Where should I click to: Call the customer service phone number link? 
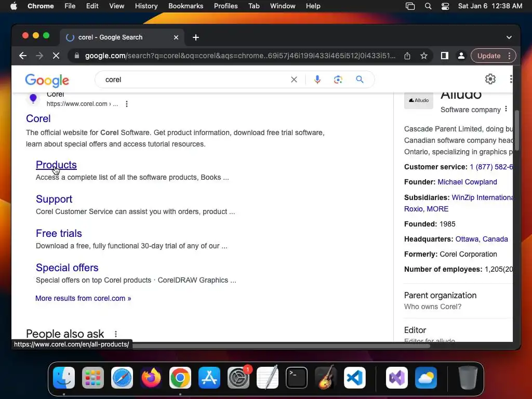(491, 167)
